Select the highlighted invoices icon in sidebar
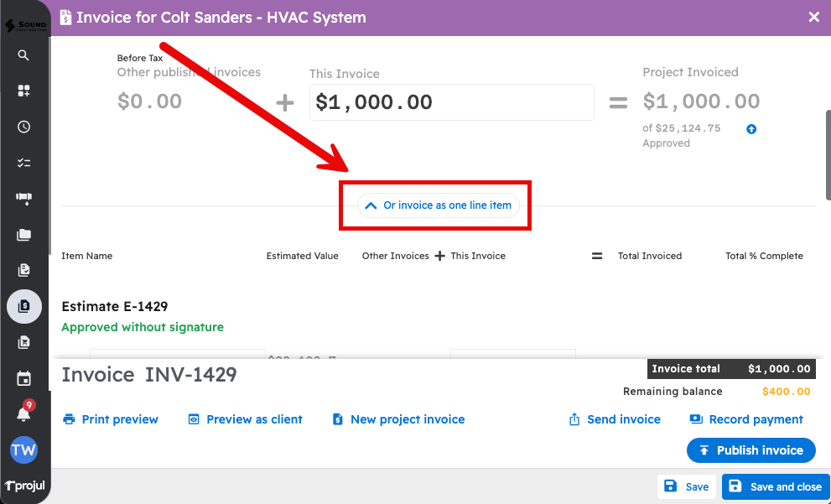 [x=23, y=306]
